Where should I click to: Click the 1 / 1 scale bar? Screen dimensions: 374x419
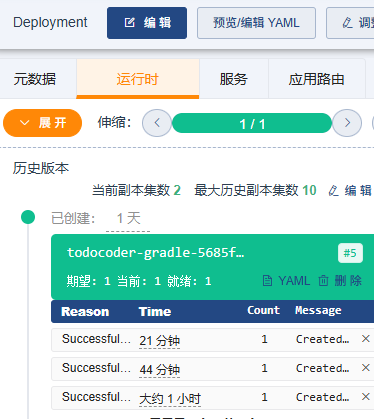[x=252, y=123]
